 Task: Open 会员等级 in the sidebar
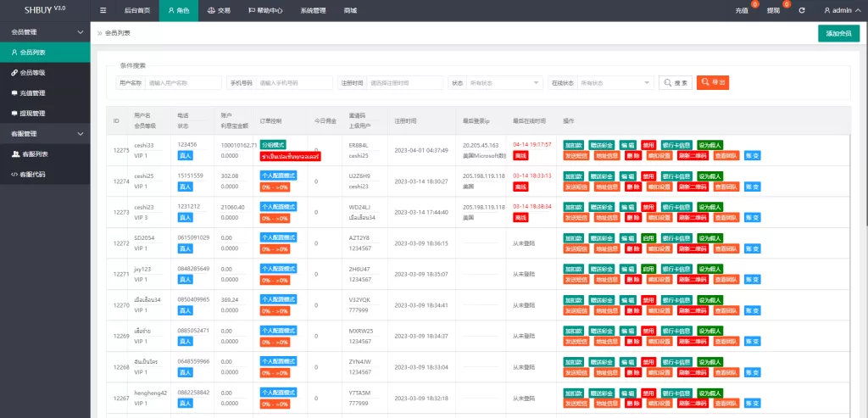(x=32, y=73)
